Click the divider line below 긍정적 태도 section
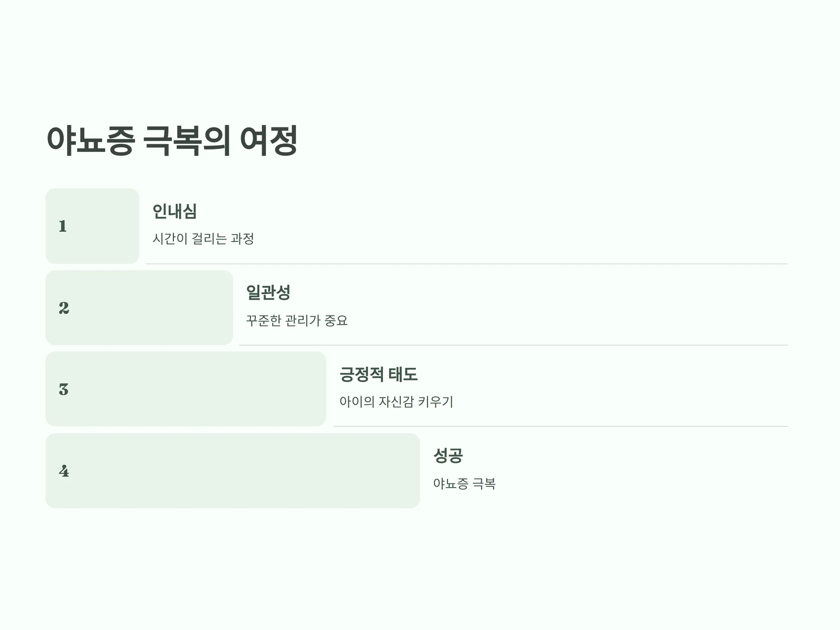 coord(560,426)
